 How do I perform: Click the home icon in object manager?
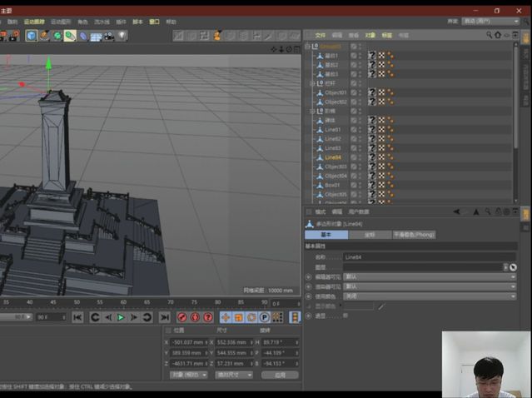(x=498, y=36)
